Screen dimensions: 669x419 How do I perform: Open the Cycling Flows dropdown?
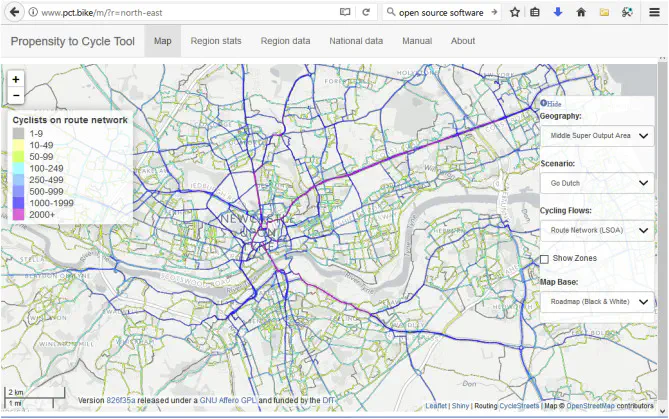[x=597, y=230]
